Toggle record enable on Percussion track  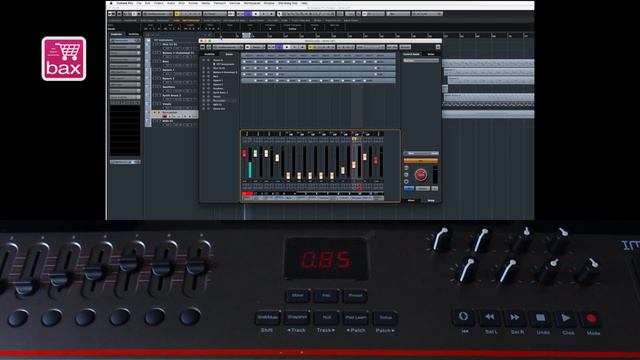[x=165, y=116]
